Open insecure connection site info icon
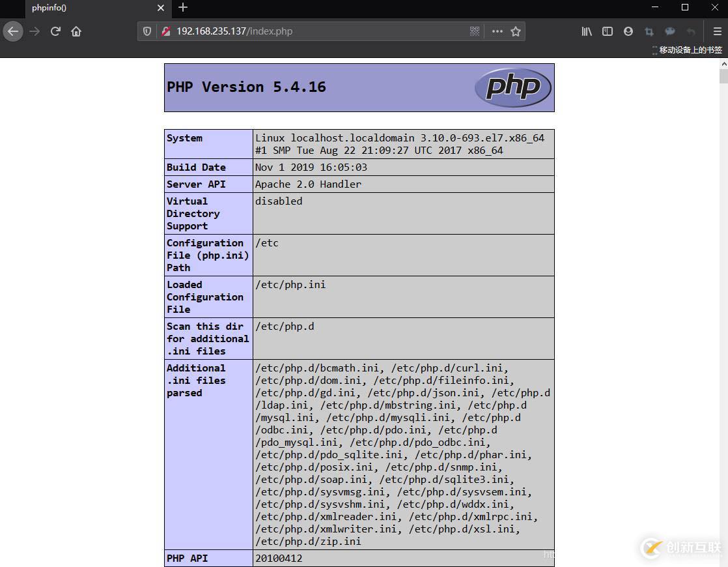The image size is (728, 567). [x=166, y=31]
